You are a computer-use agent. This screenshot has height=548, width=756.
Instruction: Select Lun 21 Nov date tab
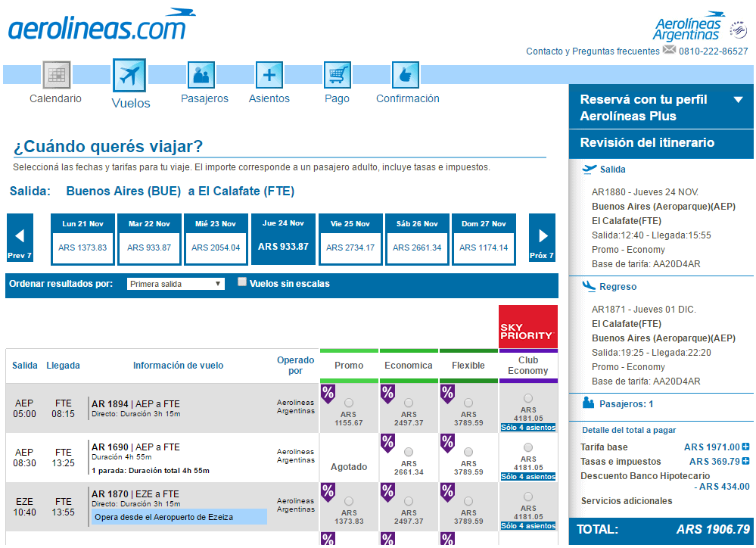pos(83,239)
